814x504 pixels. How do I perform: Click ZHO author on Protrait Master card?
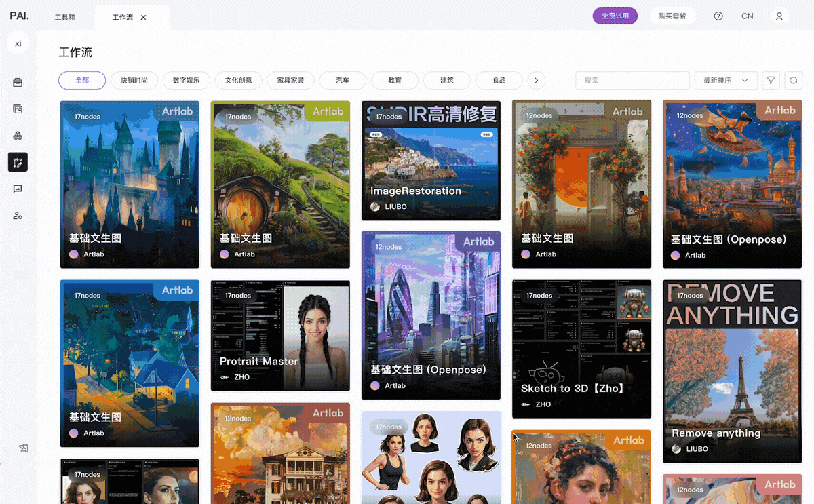tap(235, 377)
